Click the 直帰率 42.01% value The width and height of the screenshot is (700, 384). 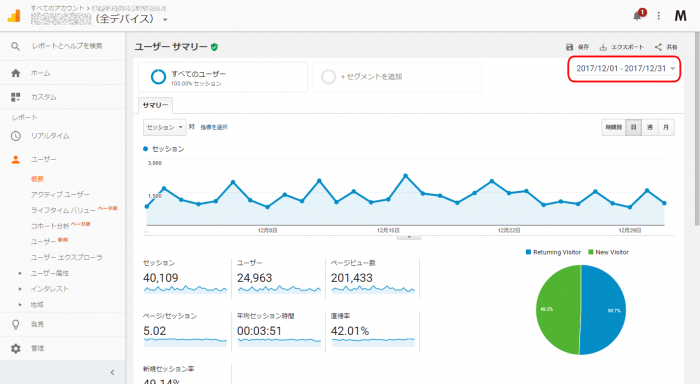(350, 331)
